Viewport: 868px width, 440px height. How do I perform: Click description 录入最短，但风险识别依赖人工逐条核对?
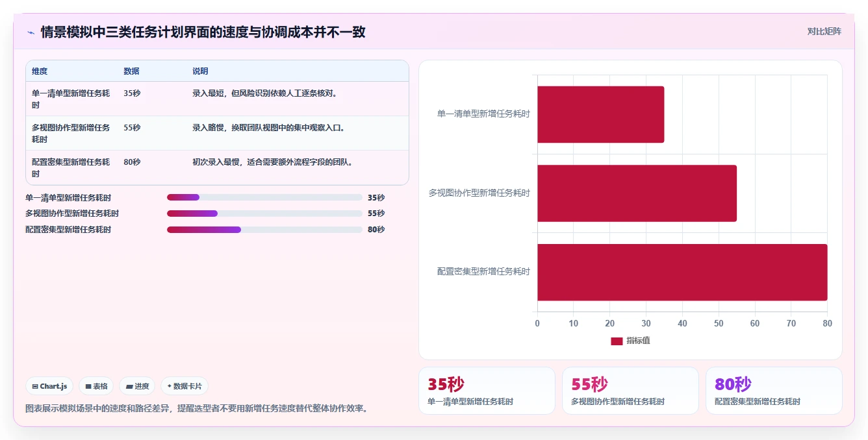(x=265, y=93)
